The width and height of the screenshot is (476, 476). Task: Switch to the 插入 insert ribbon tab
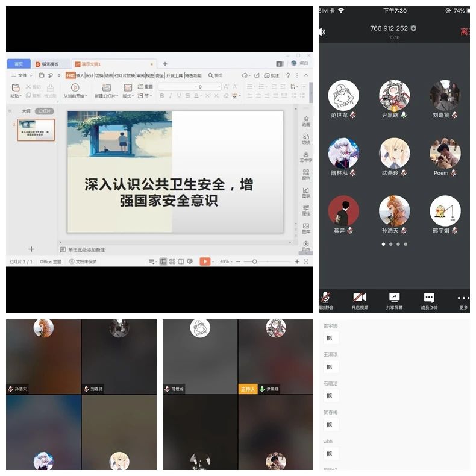point(80,75)
